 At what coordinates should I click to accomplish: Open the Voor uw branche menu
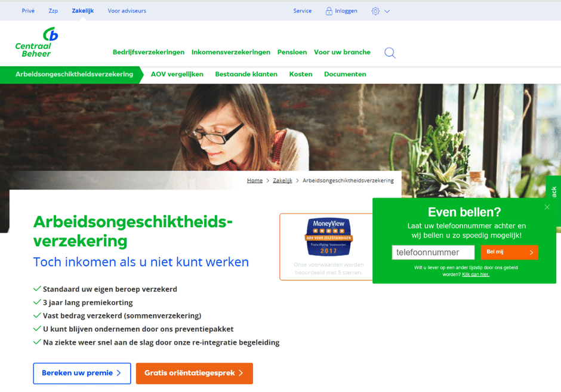[x=342, y=53]
